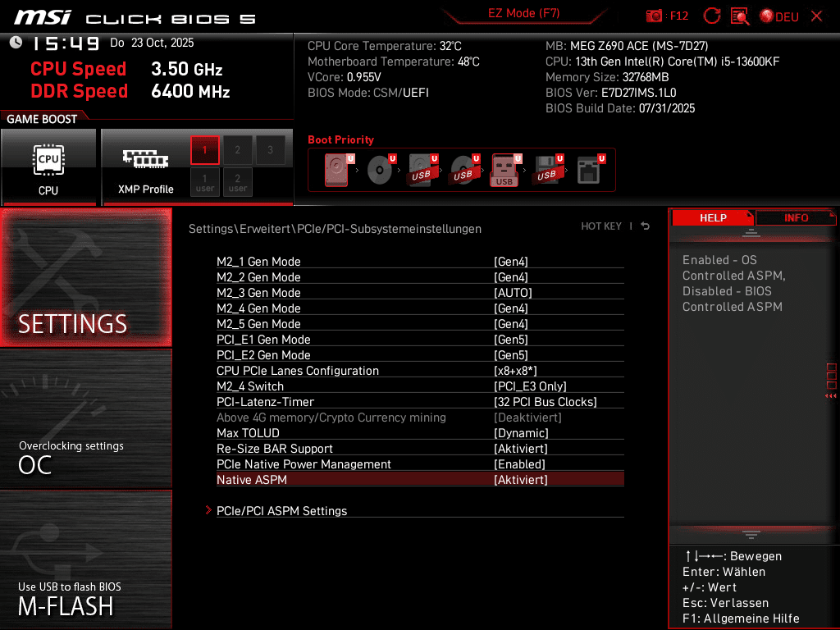Click the USB floppy boot icon
This screenshot has height=630, width=840.
pyautogui.click(x=547, y=170)
